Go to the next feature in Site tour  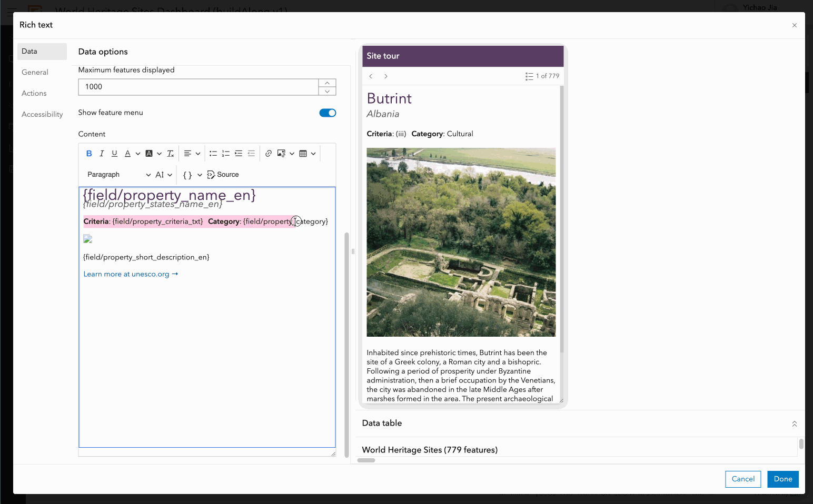point(386,76)
